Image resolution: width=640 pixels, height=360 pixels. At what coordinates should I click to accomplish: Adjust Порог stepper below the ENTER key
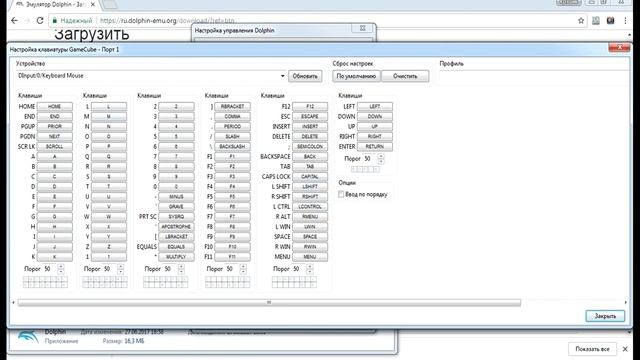pos(381,159)
